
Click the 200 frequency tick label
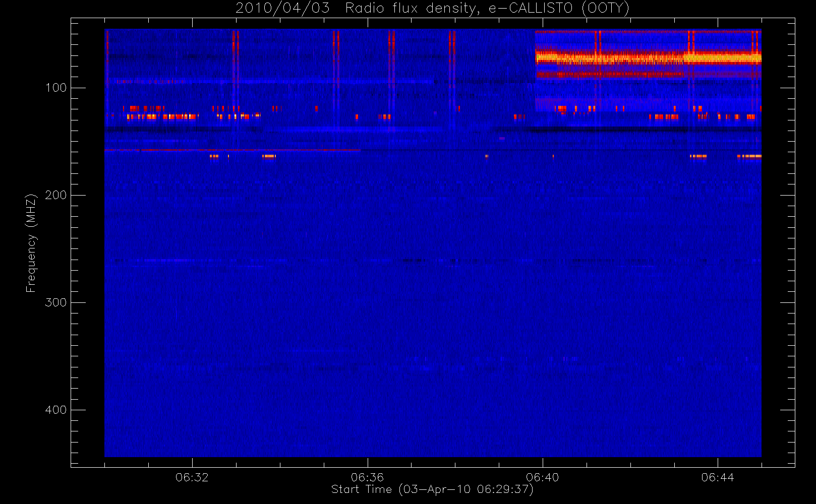[56, 195]
